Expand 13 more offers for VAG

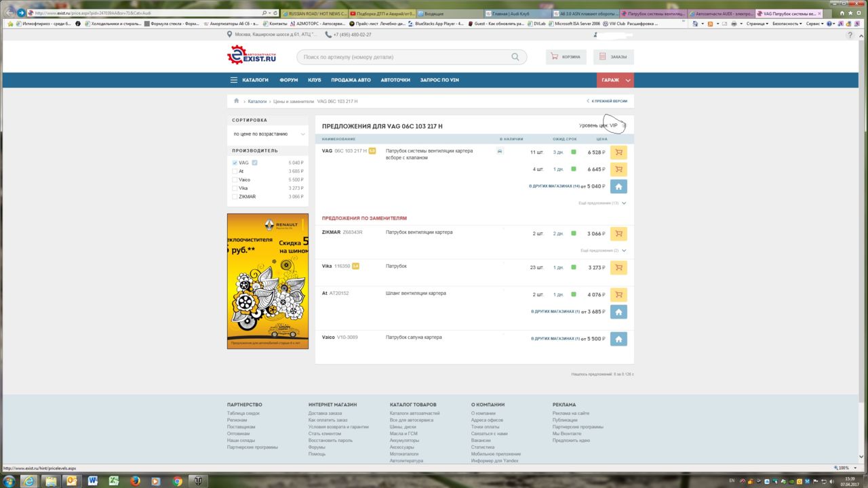602,203
